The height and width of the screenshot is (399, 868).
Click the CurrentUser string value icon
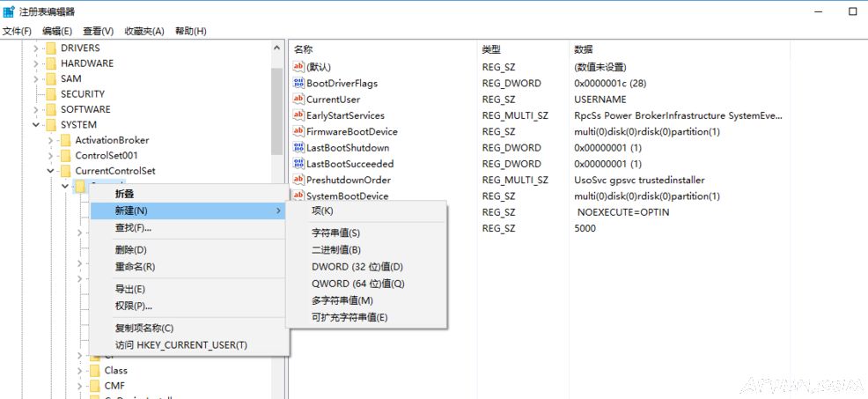298,100
